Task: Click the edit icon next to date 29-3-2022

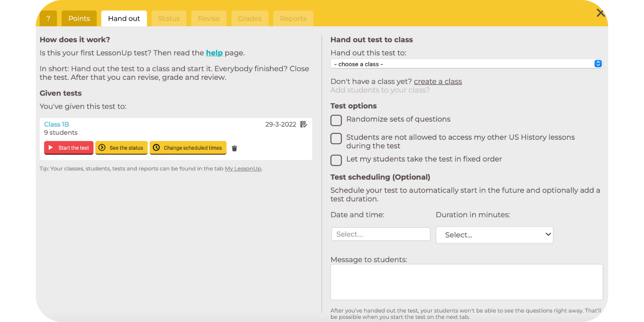Action: (304, 124)
